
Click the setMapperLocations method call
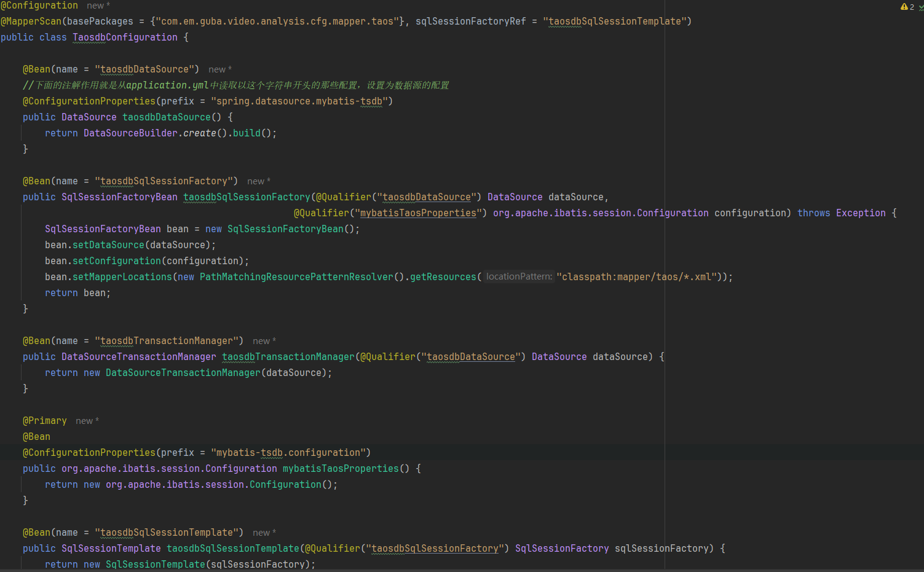click(x=122, y=277)
